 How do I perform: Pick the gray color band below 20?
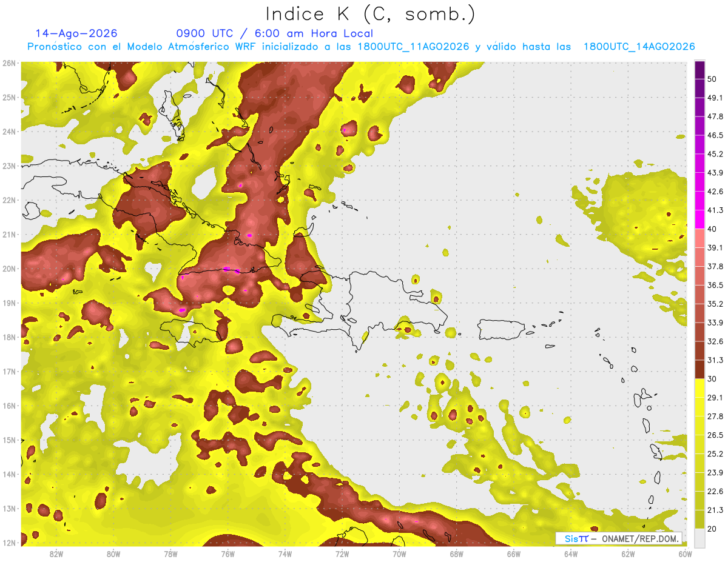click(x=699, y=538)
